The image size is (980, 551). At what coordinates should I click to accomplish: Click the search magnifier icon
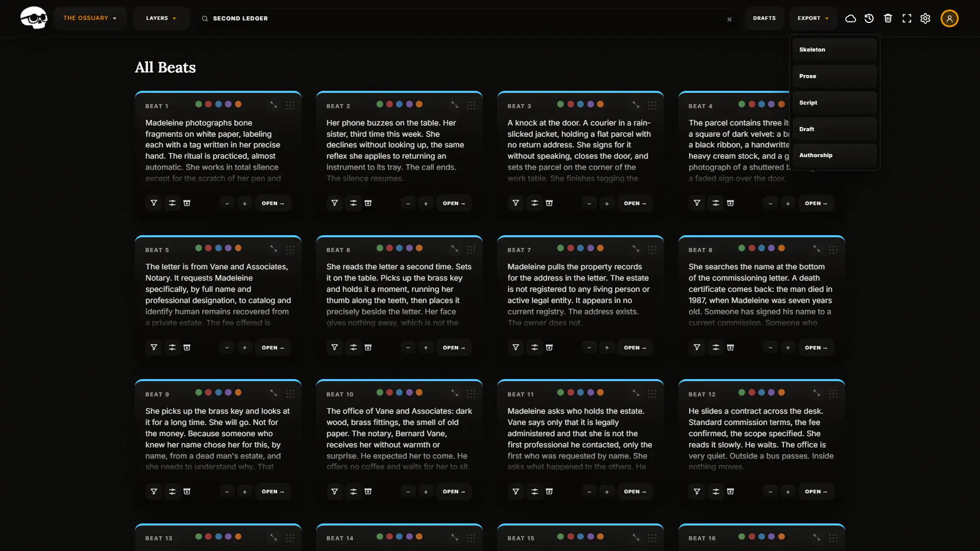click(x=205, y=18)
